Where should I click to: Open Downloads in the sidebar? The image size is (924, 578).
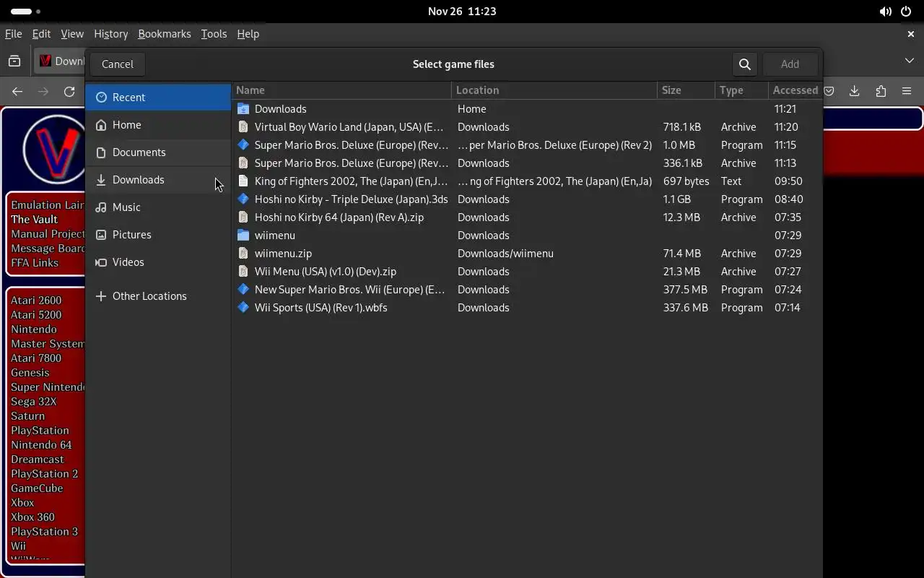(x=158, y=180)
